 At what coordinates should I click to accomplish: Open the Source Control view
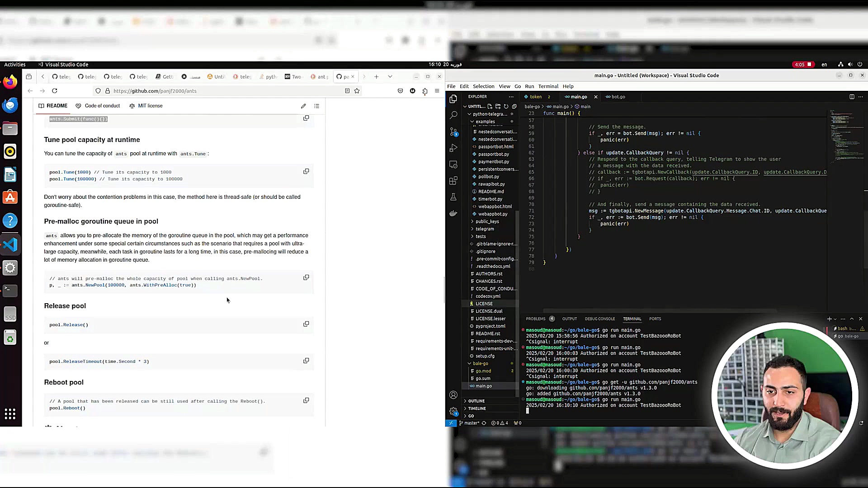tap(453, 131)
